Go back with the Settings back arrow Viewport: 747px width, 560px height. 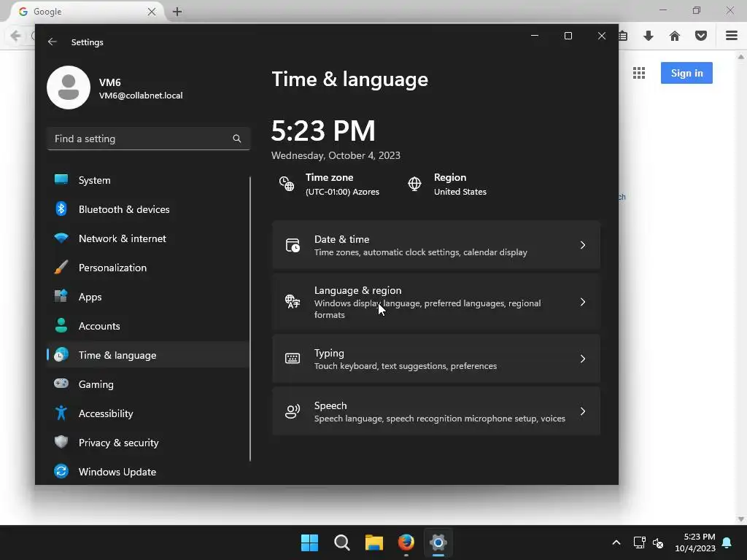53,42
